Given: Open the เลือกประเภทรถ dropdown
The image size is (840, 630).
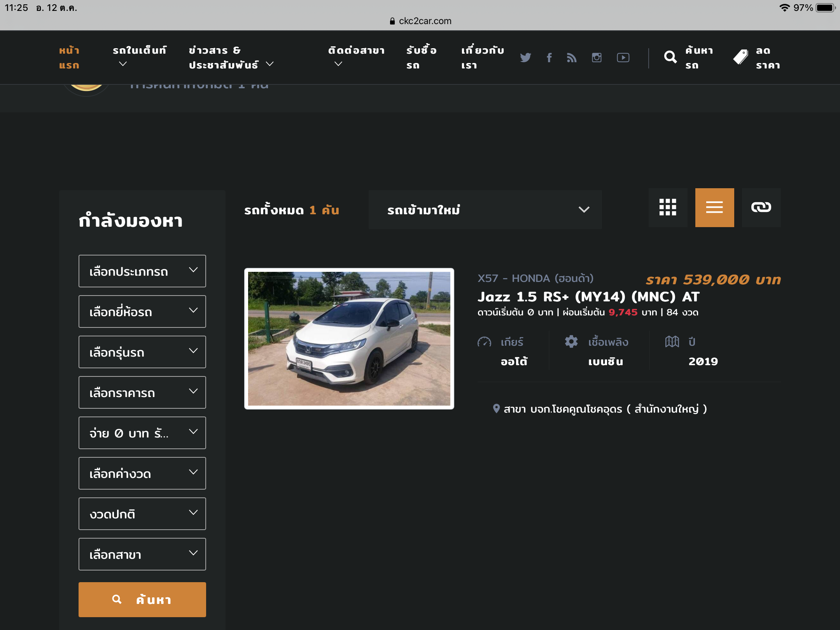Looking at the screenshot, I should [142, 271].
